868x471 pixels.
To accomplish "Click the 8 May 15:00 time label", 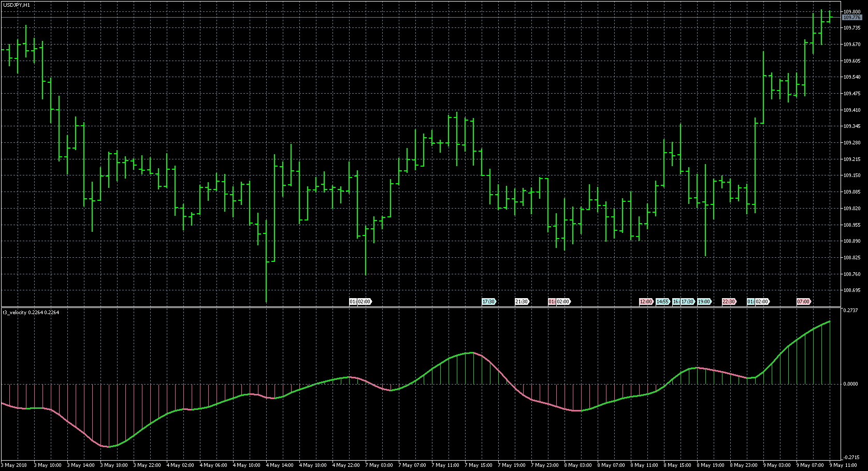I will tap(677, 465).
